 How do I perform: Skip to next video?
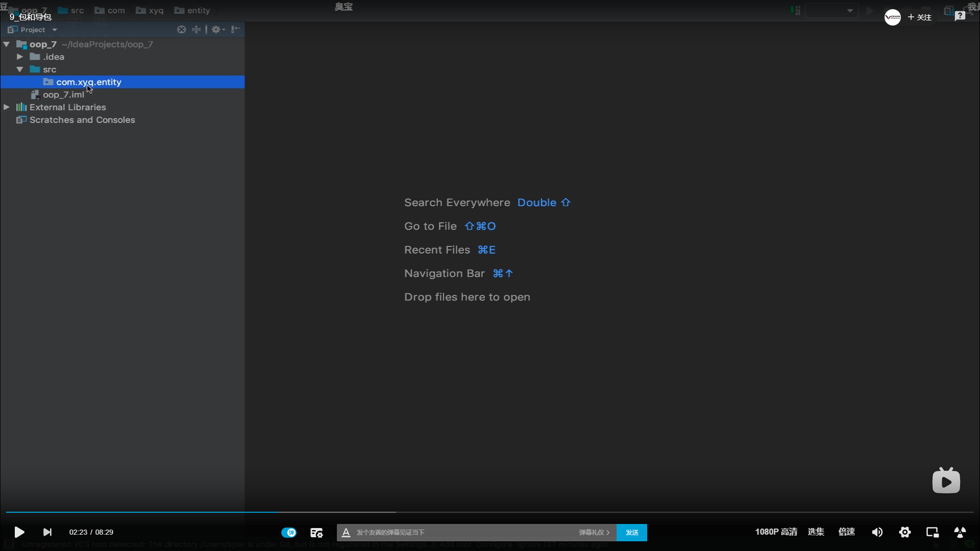coord(47,532)
